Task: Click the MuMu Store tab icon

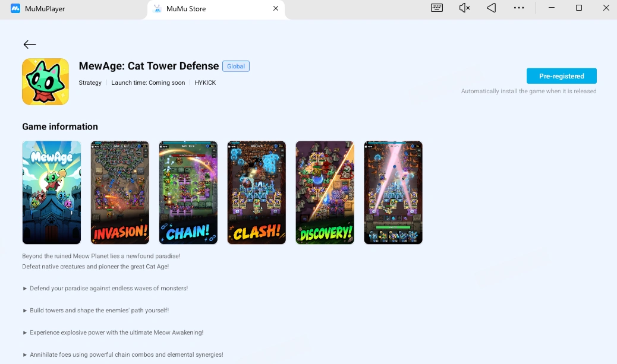Action: 158,8
